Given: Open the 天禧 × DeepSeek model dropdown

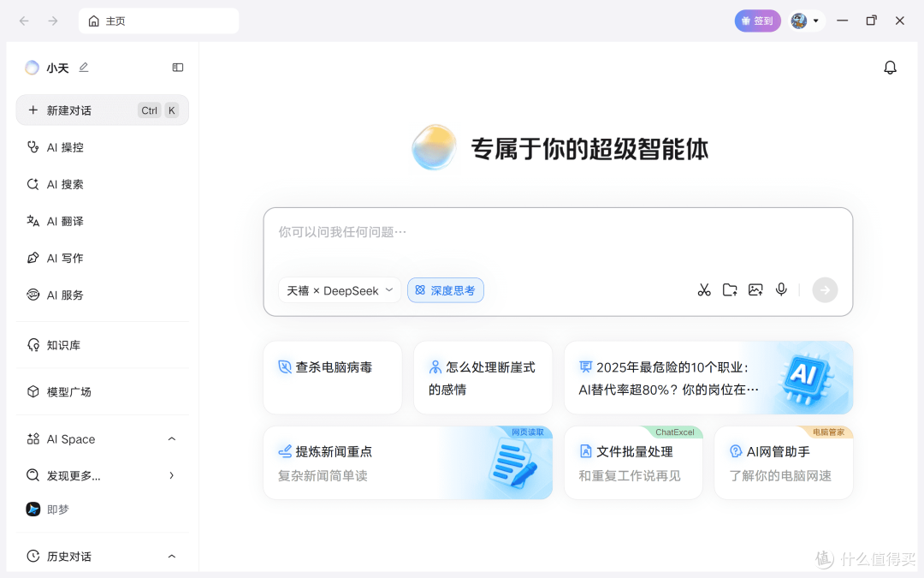Looking at the screenshot, I should click(340, 290).
